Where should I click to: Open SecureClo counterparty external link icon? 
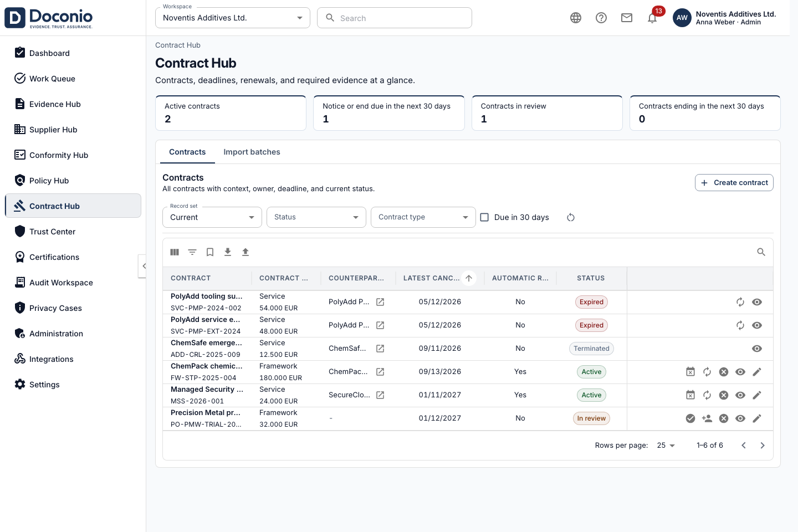(380, 395)
